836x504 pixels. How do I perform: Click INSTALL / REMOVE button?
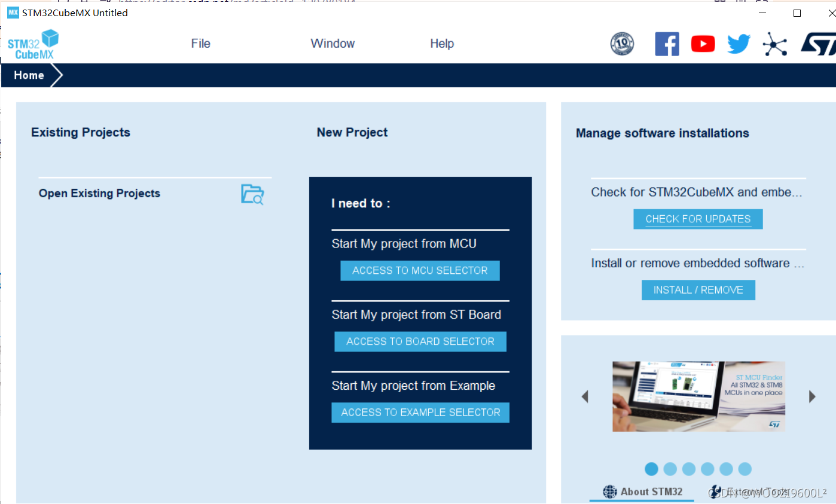click(x=698, y=290)
